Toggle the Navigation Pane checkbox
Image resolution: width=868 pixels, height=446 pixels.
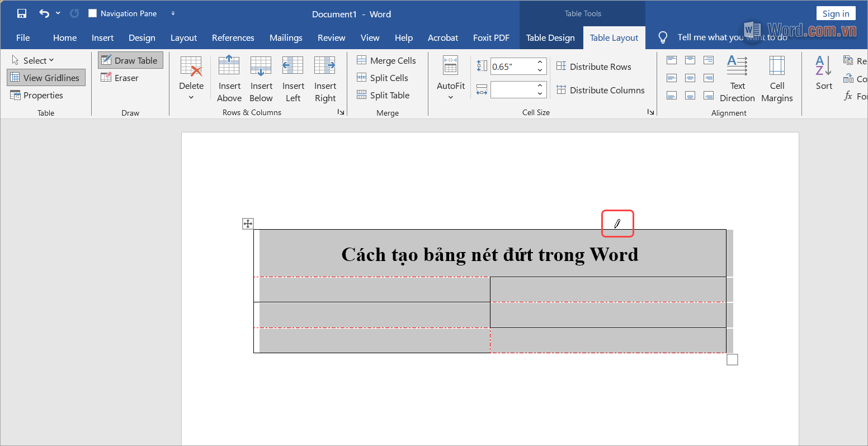[93, 13]
